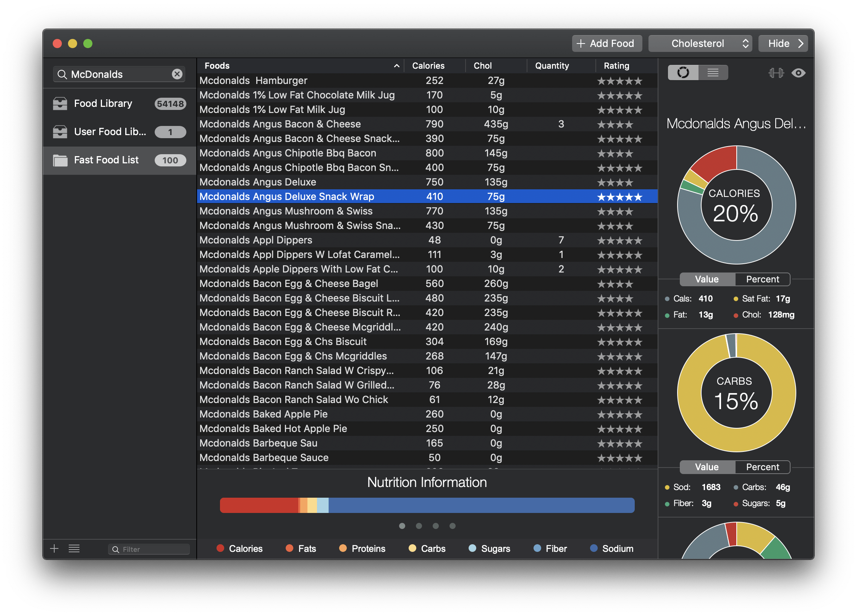
Task: Clear the McDonalds search text
Action: click(x=177, y=74)
